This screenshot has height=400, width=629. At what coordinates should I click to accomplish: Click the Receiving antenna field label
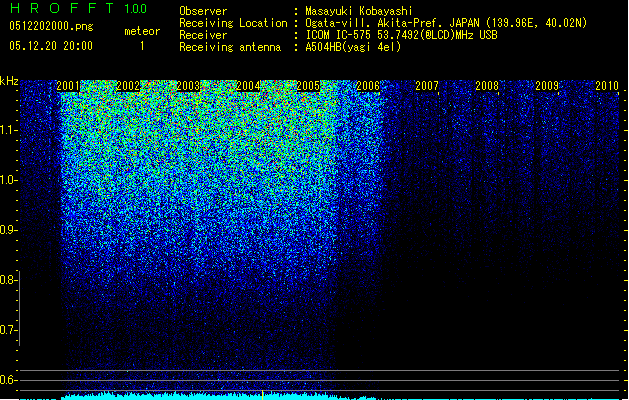pyautogui.click(x=230, y=47)
